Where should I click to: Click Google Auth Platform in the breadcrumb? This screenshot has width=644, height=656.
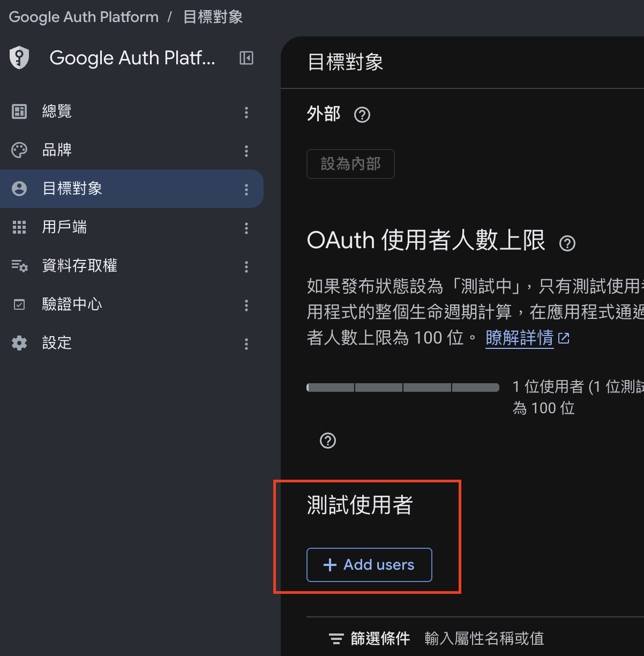click(x=84, y=17)
